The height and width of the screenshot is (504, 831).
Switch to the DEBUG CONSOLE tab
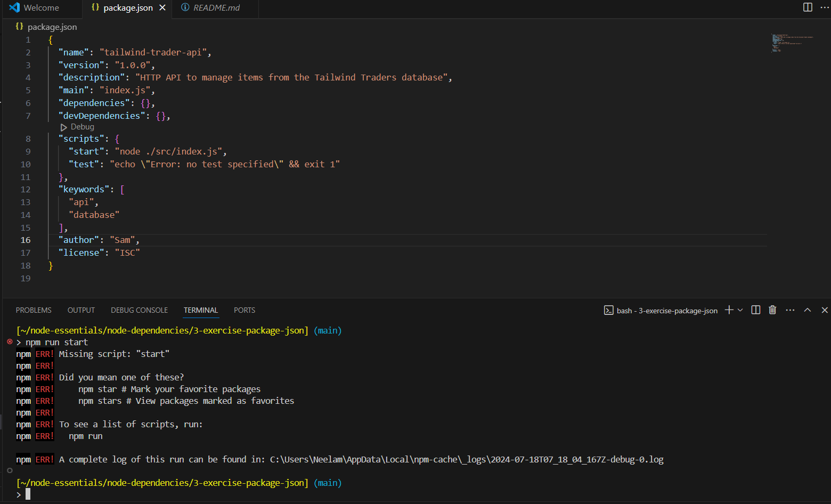coord(139,310)
